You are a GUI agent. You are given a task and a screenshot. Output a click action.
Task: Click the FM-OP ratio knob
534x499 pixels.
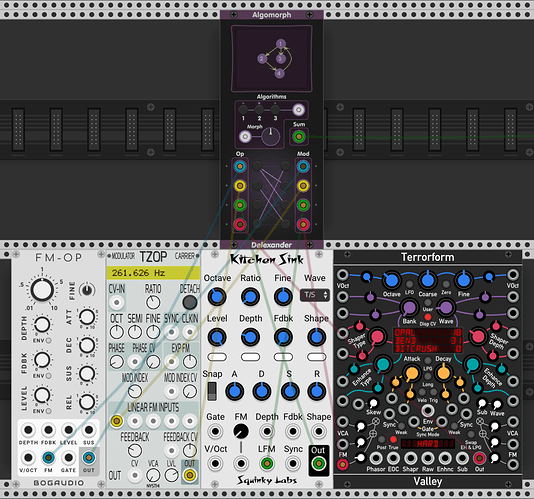(x=42, y=290)
